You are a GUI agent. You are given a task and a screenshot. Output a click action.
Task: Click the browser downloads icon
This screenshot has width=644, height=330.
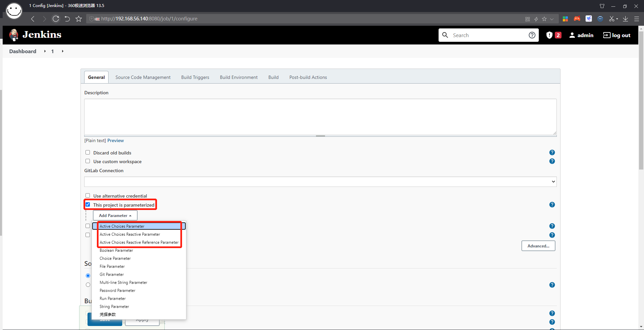[x=625, y=19]
